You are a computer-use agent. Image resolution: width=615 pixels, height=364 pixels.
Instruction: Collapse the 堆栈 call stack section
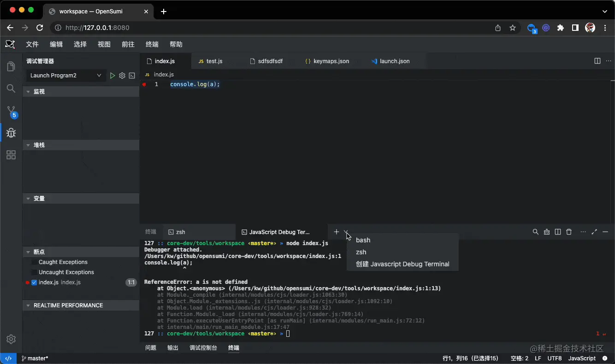tap(81, 145)
